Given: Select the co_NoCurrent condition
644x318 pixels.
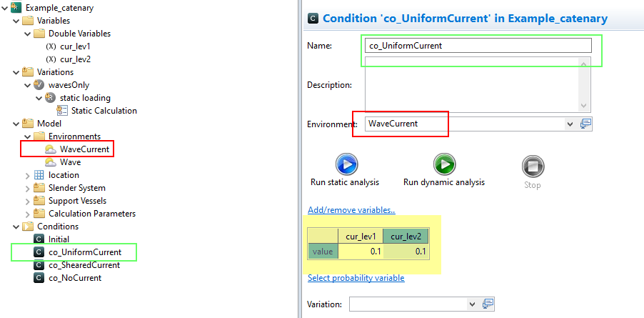Looking at the screenshot, I should coord(74,278).
